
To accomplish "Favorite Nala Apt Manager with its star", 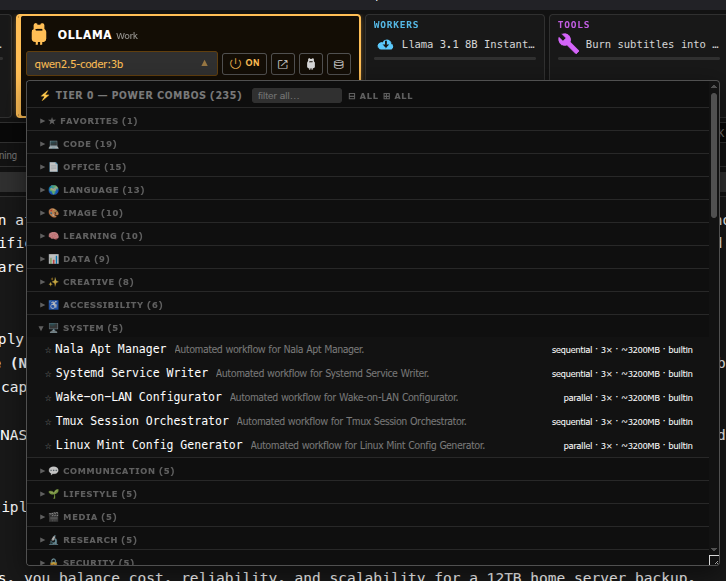I will [48, 350].
